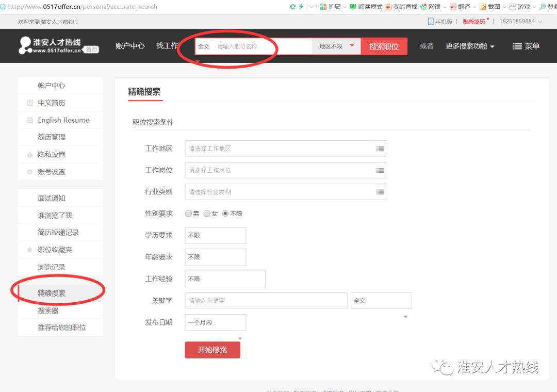This screenshot has width=557, height=392.
Task: Click the 翻译 translate browser extension icon
Action: pyautogui.click(x=453, y=7)
